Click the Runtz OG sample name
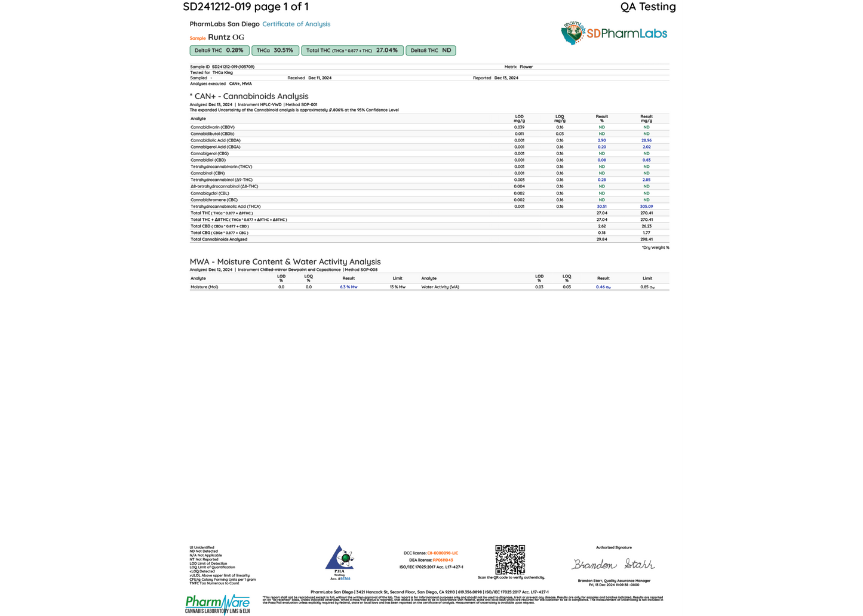This screenshot has width=863, height=616. (x=226, y=37)
